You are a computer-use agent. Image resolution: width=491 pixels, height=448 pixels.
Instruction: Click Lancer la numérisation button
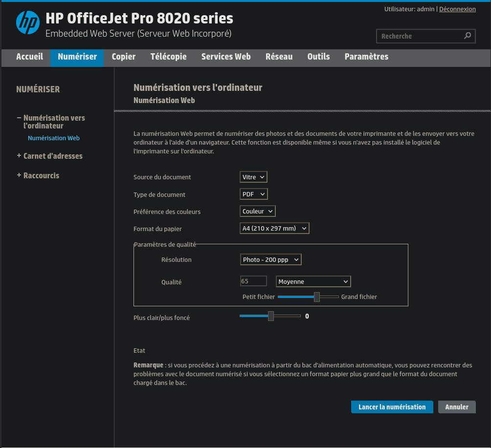pyautogui.click(x=392, y=407)
